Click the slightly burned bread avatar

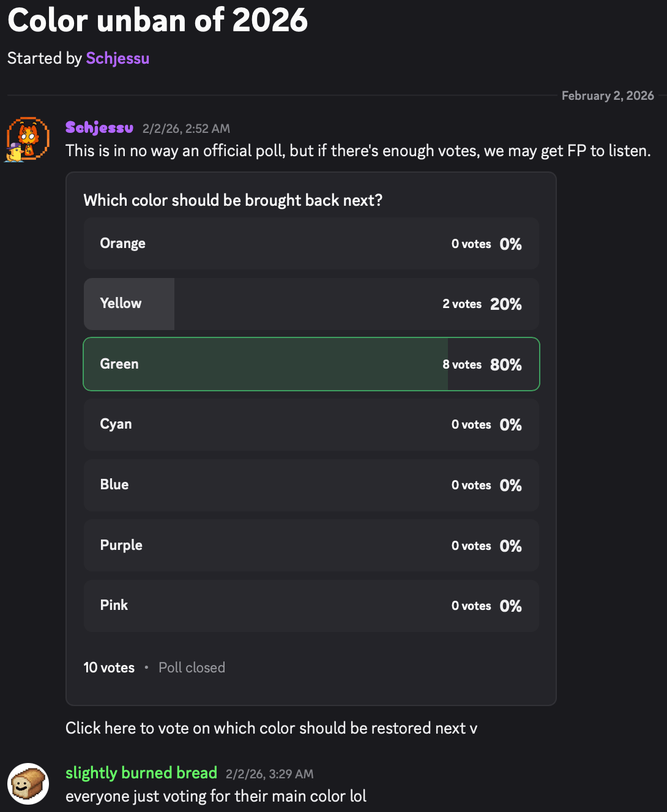tap(28, 783)
